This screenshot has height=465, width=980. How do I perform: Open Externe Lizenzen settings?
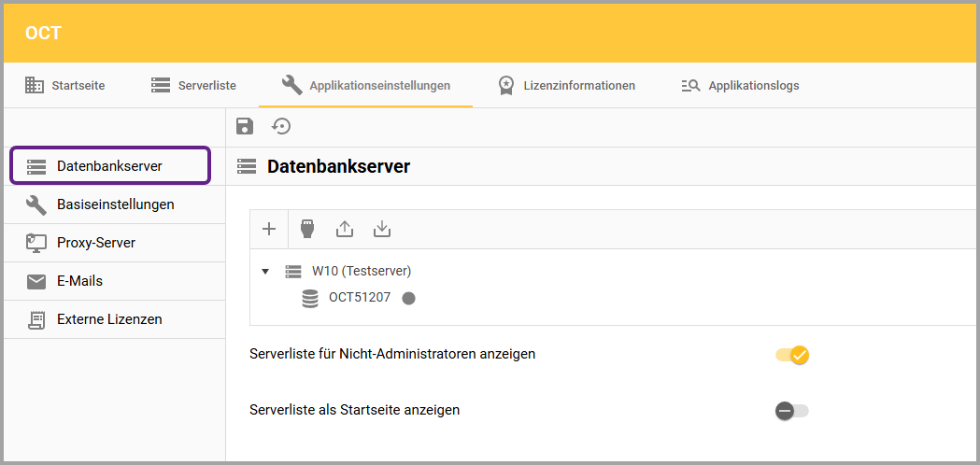point(109,319)
